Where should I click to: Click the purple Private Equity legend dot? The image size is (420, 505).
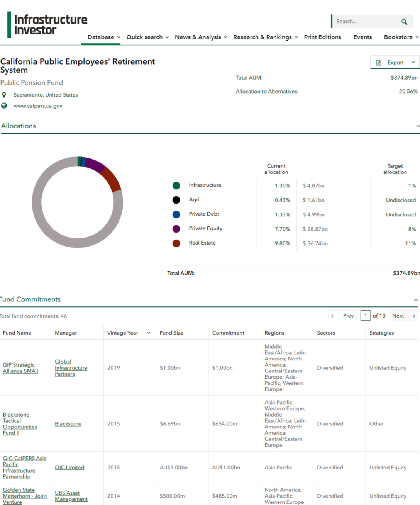point(176,229)
